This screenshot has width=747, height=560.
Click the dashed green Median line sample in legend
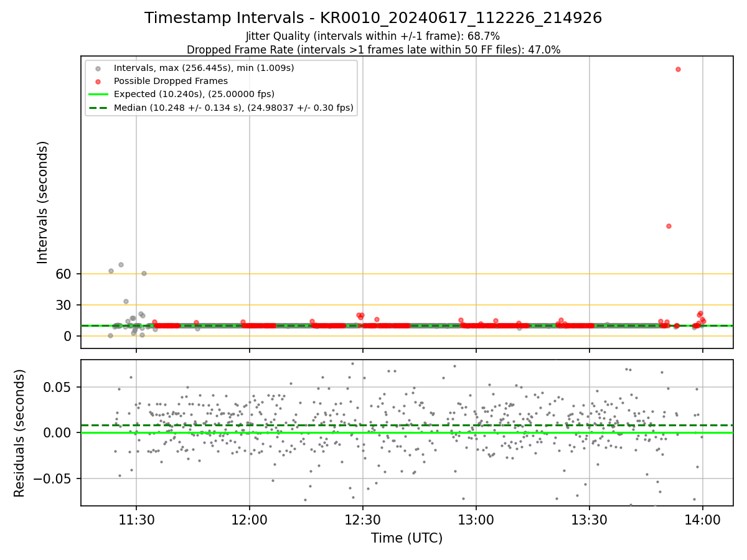click(97, 108)
